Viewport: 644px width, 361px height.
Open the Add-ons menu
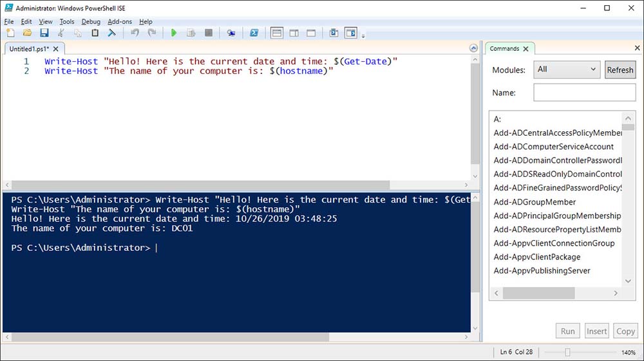[x=120, y=21]
